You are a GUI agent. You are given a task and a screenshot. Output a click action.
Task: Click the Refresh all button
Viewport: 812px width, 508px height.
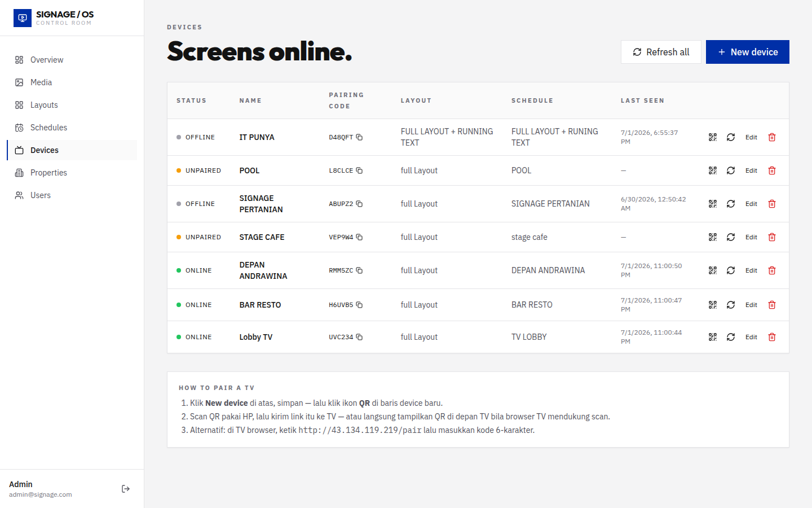coord(661,52)
